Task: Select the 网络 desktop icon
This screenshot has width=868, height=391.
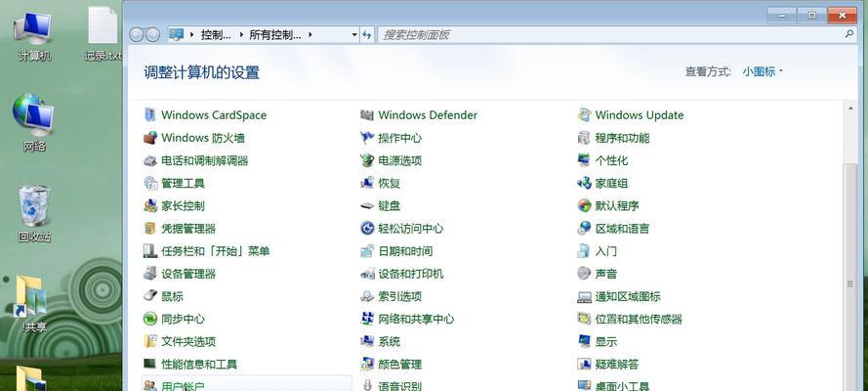Action: pos(34,122)
